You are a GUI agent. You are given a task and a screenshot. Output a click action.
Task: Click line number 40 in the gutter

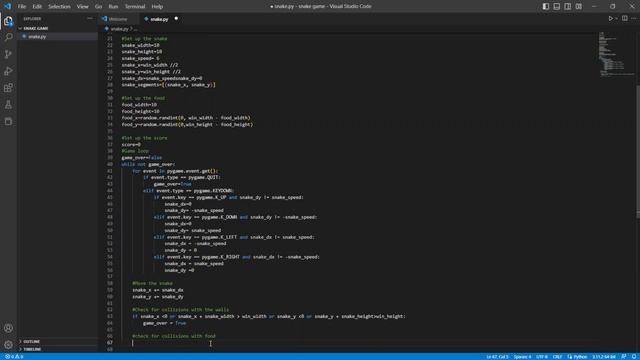[x=109, y=164]
